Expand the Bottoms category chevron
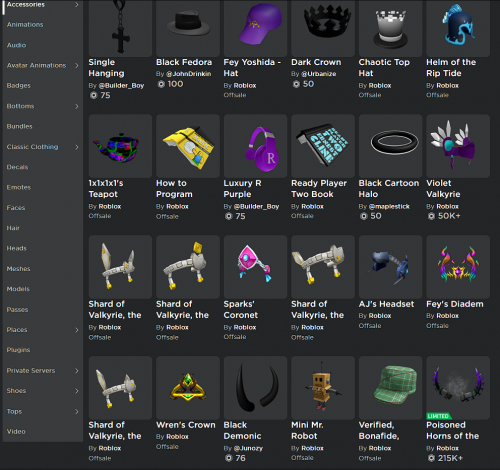This screenshot has height=470, width=500. point(77,106)
